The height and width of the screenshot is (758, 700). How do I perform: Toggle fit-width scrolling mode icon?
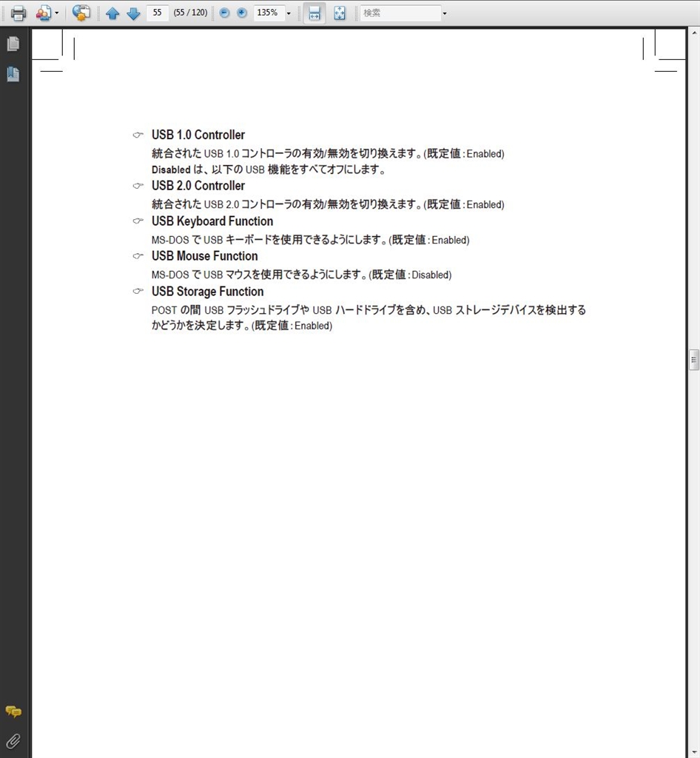(314, 13)
